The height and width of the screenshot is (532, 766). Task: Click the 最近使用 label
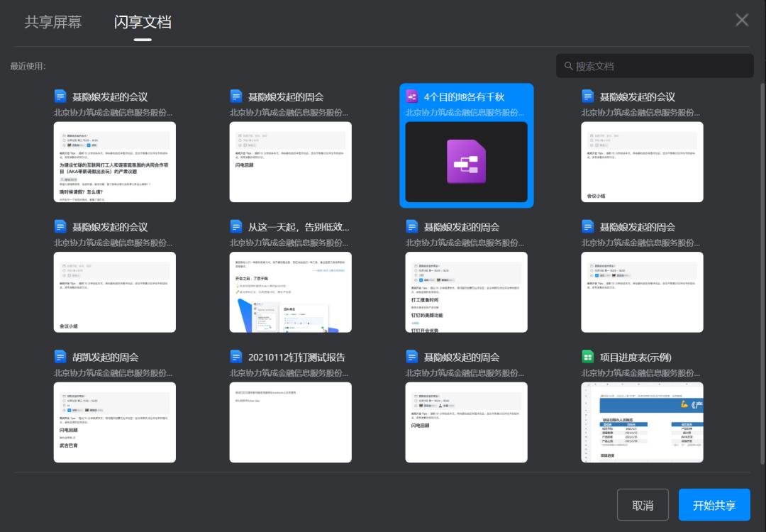[28, 66]
